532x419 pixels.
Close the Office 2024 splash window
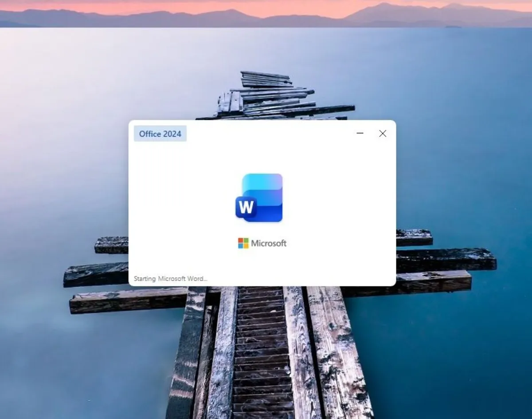pos(382,133)
